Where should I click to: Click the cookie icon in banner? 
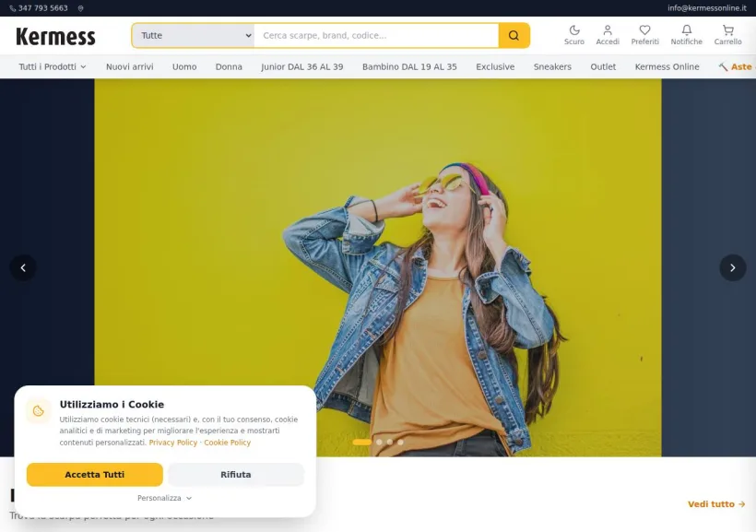click(x=38, y=411)
